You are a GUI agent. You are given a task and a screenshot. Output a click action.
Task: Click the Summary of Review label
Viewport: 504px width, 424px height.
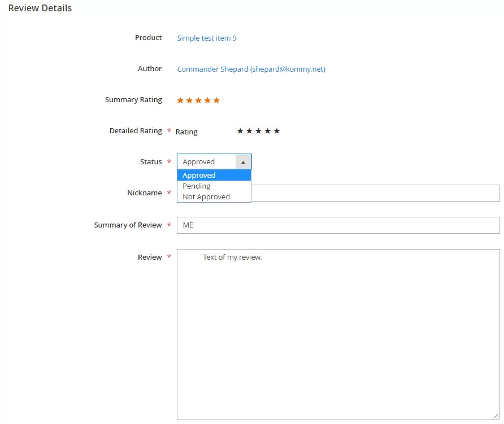[128, 225]
